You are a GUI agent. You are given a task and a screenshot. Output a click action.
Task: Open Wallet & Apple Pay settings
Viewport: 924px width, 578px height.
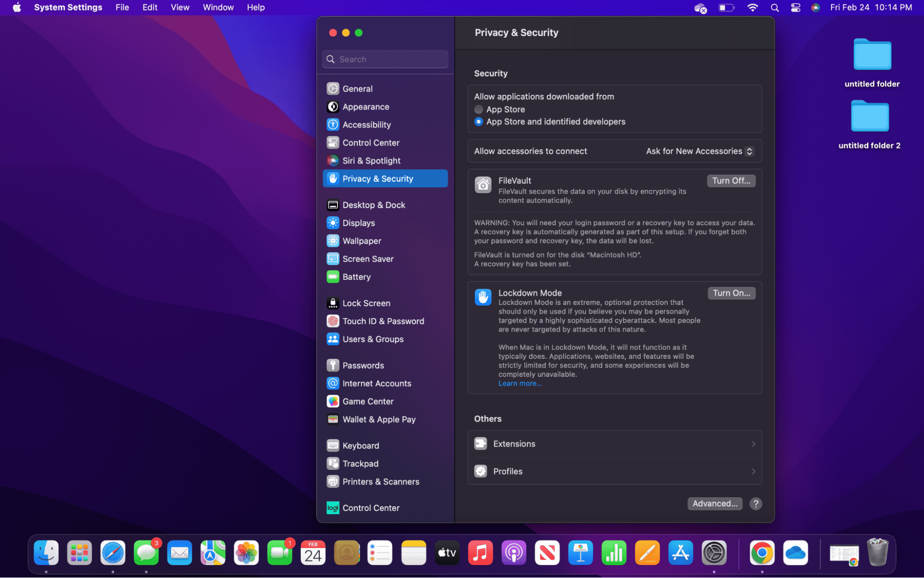click(x=385, y=420)
